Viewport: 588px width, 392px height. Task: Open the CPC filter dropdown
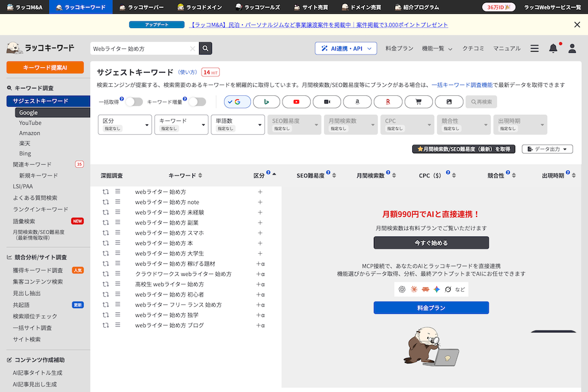407,125
